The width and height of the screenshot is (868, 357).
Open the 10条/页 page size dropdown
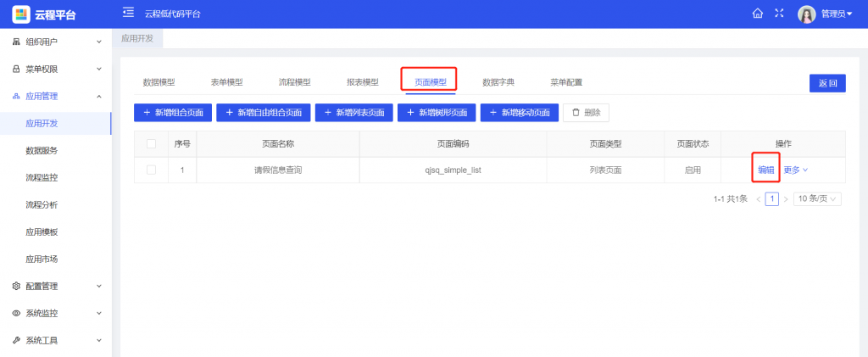pos(817,199)
